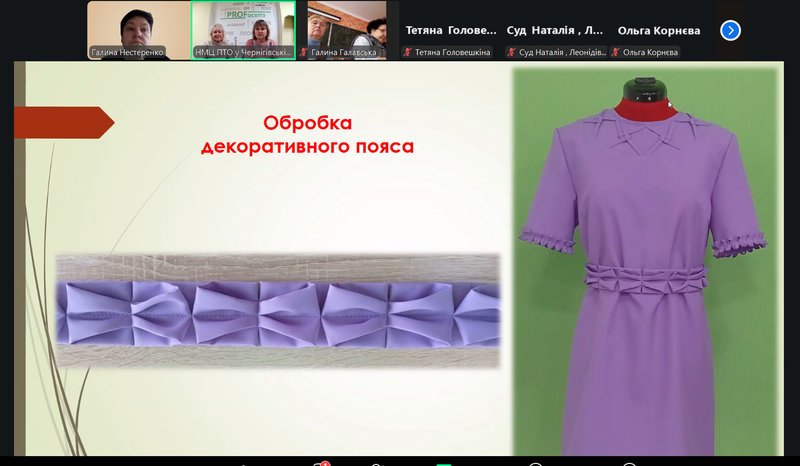This screenshot has height=466, width=800.
Task: Click muted mic icon for Тетяна Головешкіна
Action: point(407,52)
